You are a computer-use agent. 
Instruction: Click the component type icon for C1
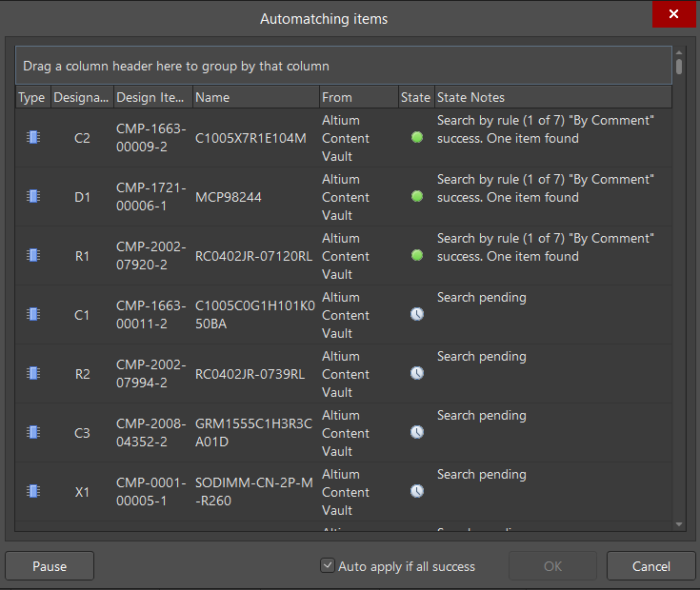[33, 314]
